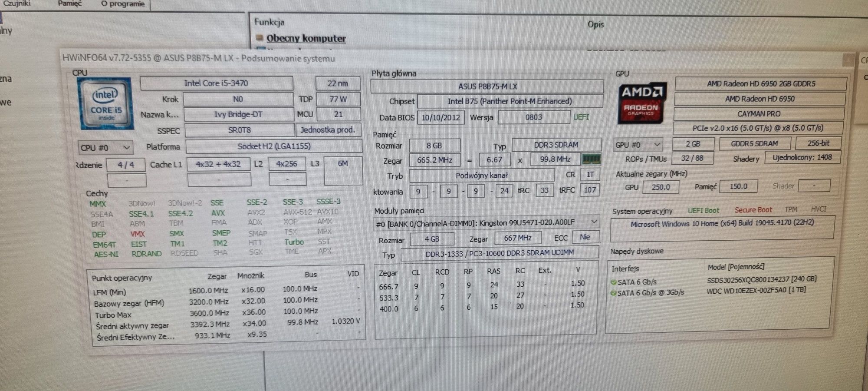
Task: Click the 256-bit bus width field
Action: pos(819,143)
